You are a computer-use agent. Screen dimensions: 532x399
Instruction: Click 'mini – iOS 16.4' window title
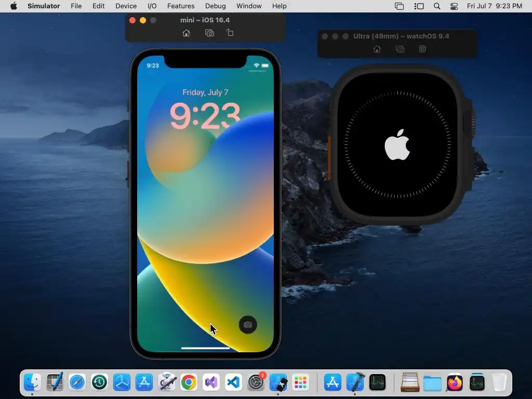(205, 20)
